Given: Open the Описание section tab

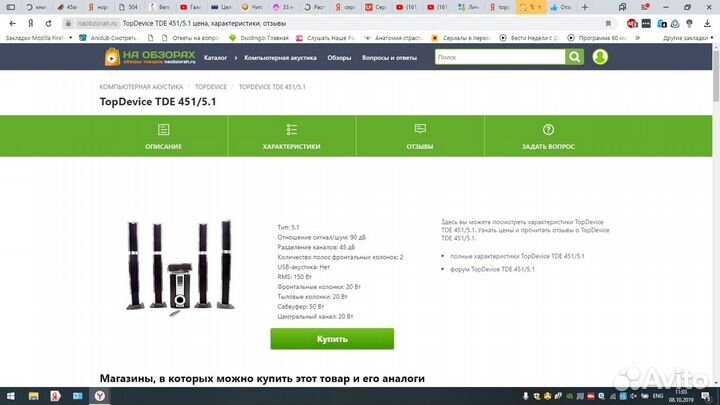Looking at the screenshot, I should point(163,136).
